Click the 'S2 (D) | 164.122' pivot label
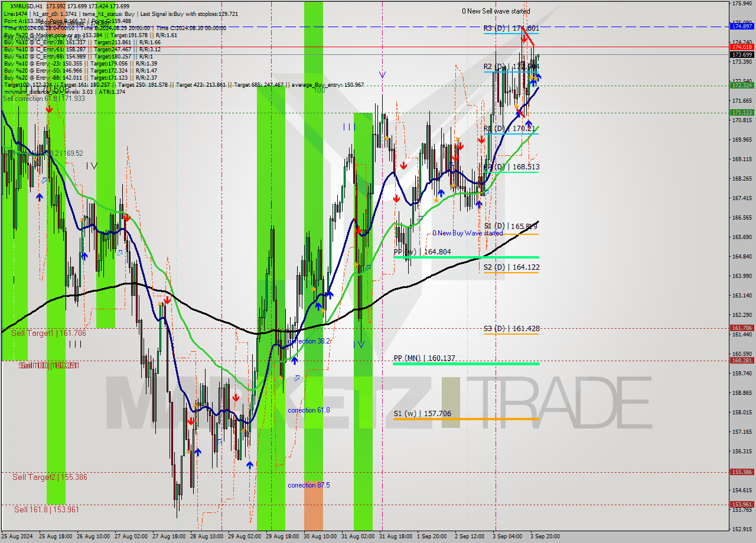 511,267
